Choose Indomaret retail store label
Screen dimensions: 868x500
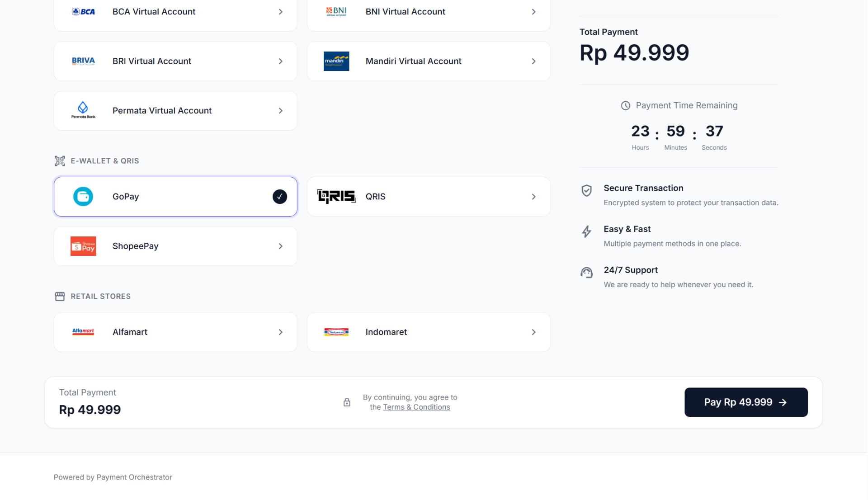point(386,332)
